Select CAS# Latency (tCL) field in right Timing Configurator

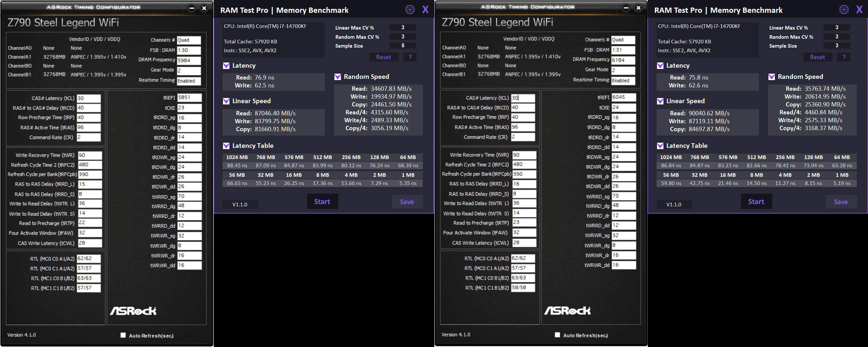523,98
